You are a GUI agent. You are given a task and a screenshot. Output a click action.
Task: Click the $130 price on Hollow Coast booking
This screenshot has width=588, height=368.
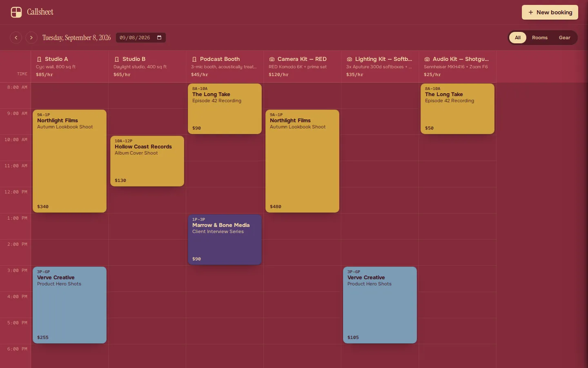120,181
